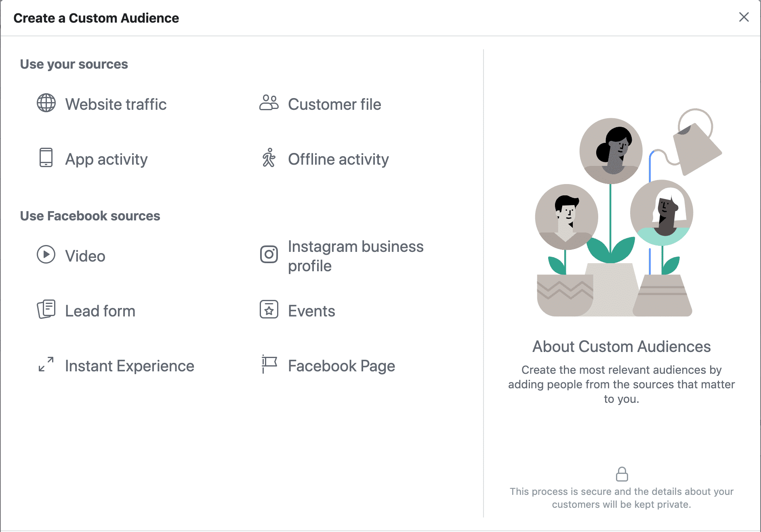761x532 pixels.
Task: Select Instagram business profile source
Action: [x=355, y=256]
